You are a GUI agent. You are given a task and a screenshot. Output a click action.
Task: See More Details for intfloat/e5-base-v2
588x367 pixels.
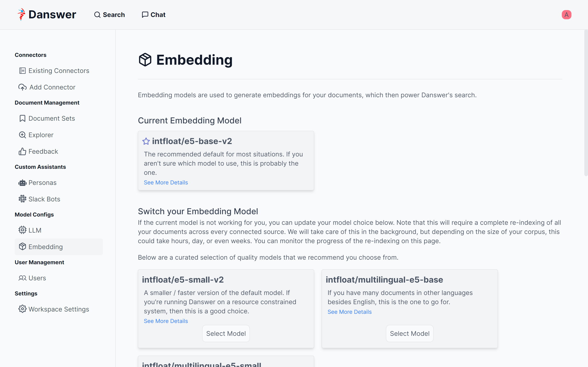[166, 183]
